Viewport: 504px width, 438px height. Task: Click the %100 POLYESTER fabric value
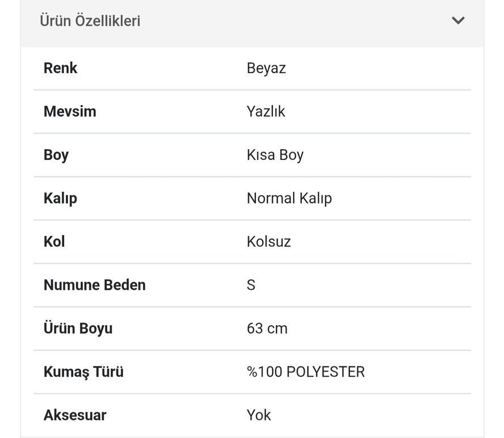click(x=305, y=372)
